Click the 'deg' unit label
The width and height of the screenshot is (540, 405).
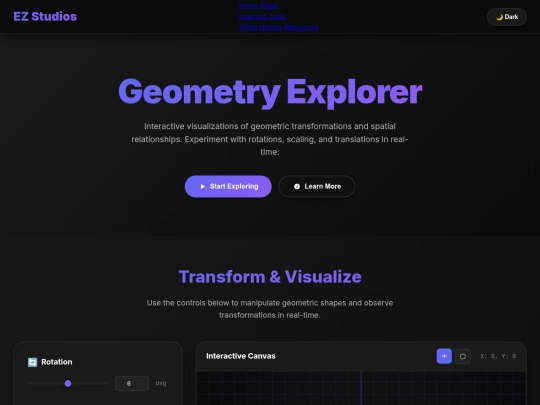point(161,383)
